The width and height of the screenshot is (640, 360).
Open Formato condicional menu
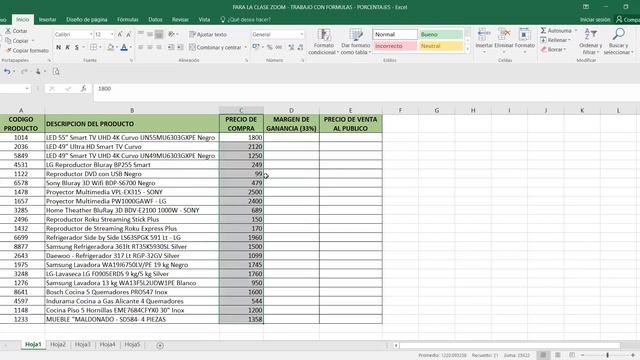[323, 42]
